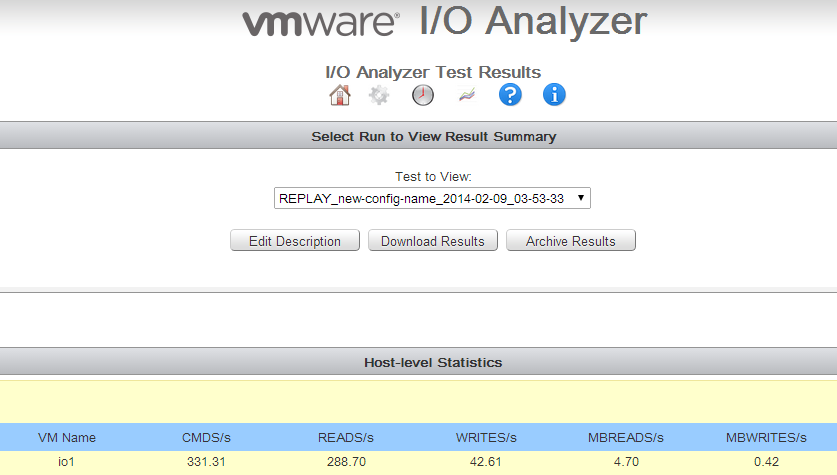This screenshot has height=475, width=837.
Task: Click the VM Name column header
Action: 67,438
